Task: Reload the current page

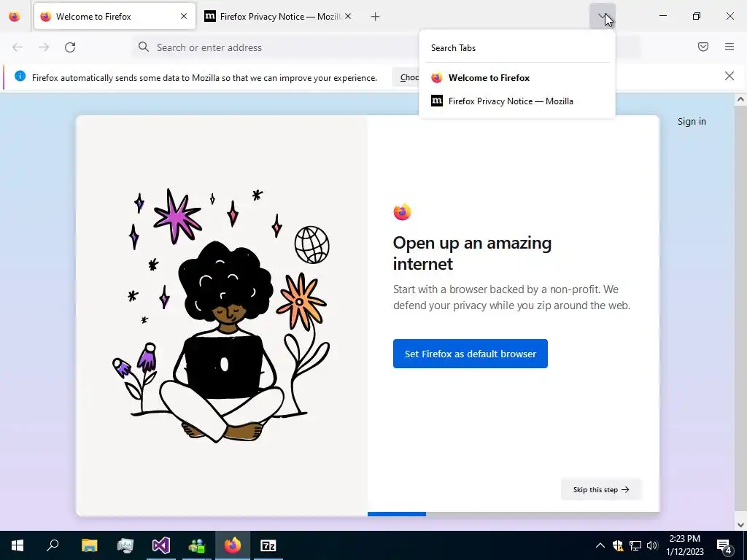Action: pyautogui.click(x=70, y=47)
